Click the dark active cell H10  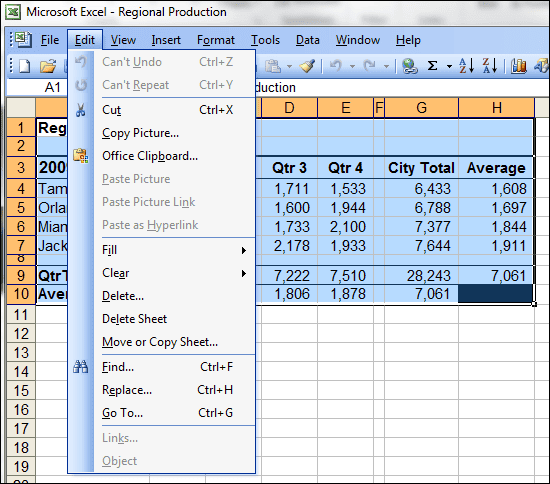tap(496, 294)
